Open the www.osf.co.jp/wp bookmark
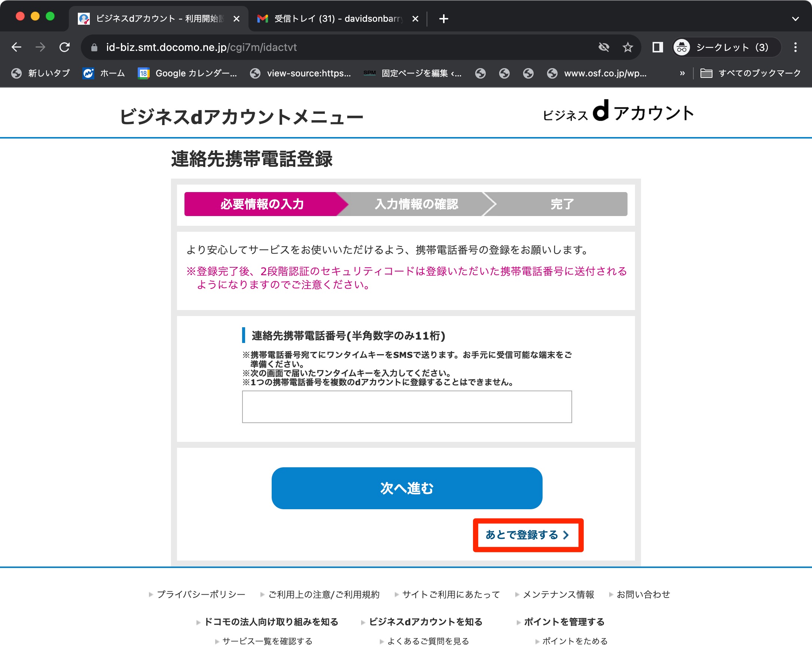The height and width of the screenshot is (650, 812). [597, 73]
